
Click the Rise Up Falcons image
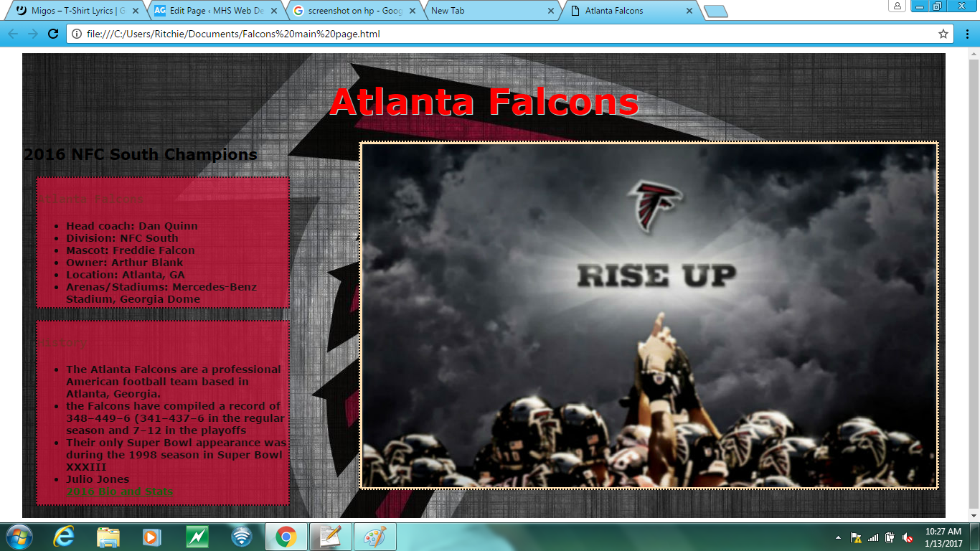[x=649, y=316]
